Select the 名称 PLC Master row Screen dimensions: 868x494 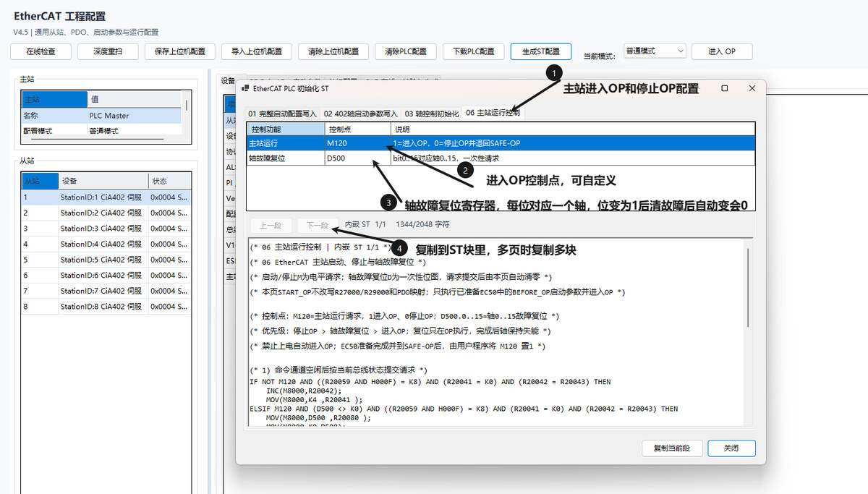coord(101,115)
